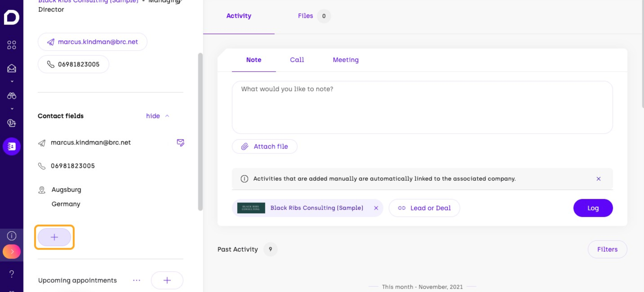This screenshot has height=292, width=644.
Task: Open the dashboard grid icon in sidebar
Action: 11,45
